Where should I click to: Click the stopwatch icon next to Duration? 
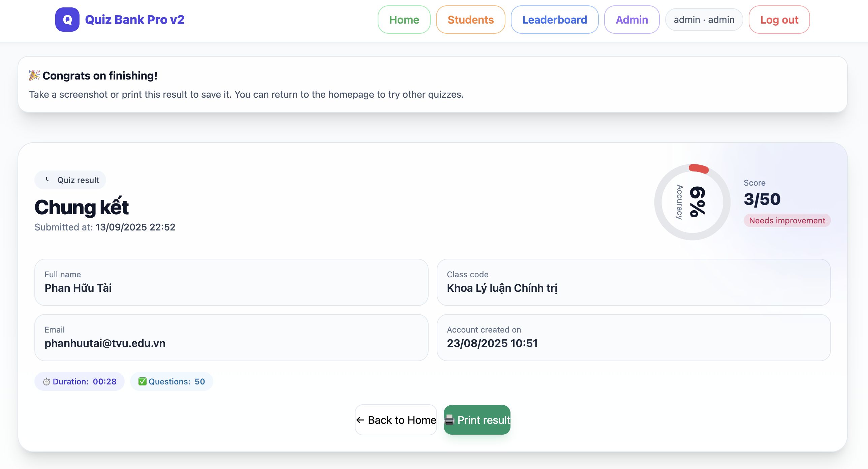(x=46, y=381)
